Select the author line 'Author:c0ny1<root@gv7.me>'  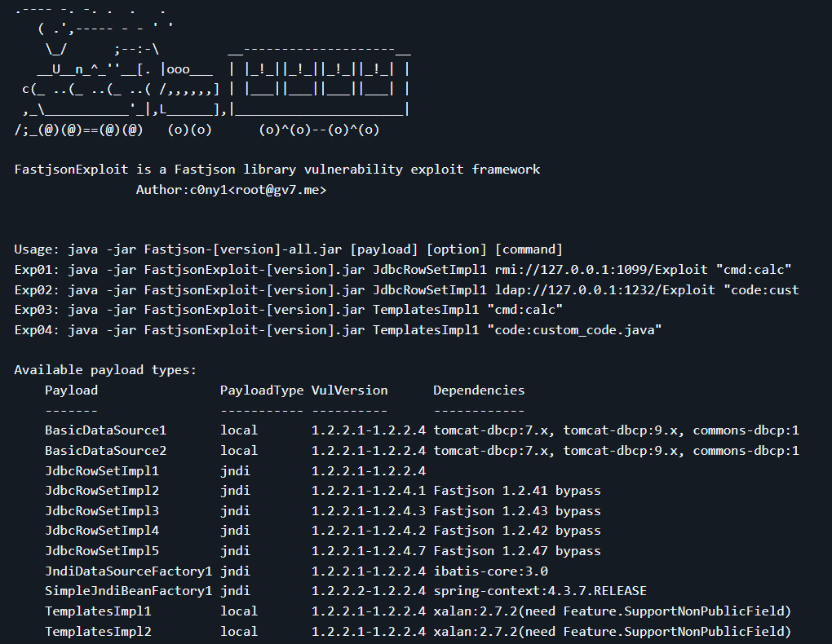point(232,189)
